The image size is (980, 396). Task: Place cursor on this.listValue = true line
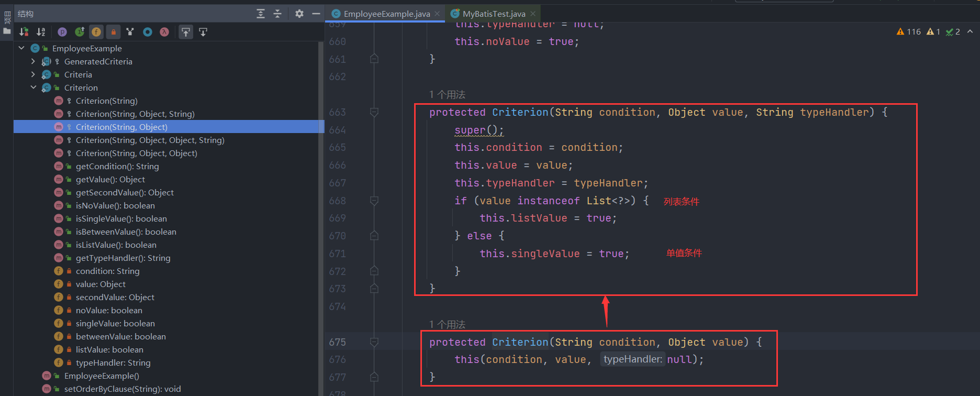[x=548, y=218]
